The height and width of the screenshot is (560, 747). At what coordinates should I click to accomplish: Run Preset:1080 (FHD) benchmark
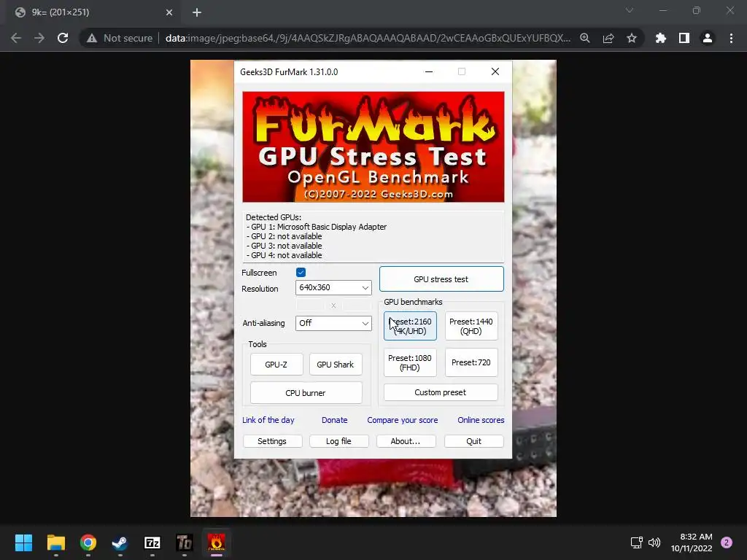tap(410, 362)
